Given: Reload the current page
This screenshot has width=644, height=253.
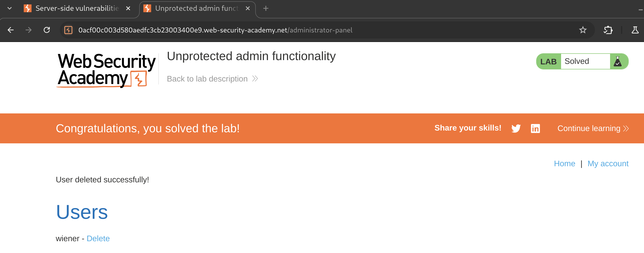Looking at the screenshot, I should (47, 30).
